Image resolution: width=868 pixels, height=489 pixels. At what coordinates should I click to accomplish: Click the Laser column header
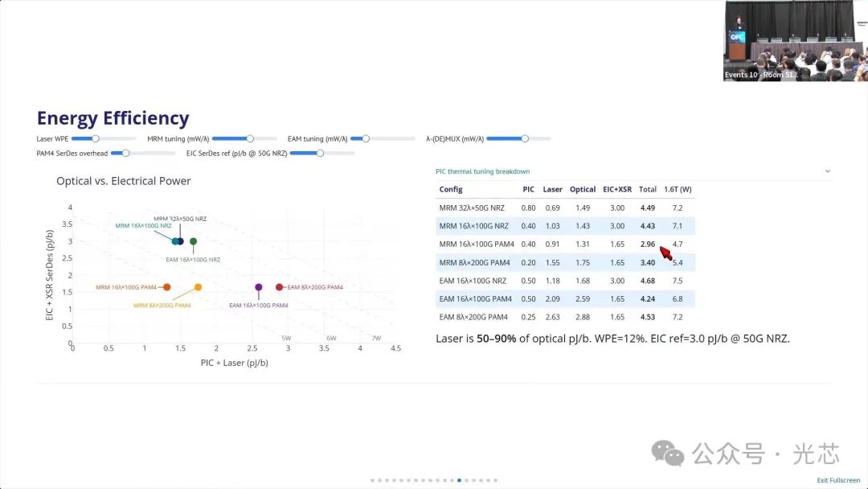[x=552, y=189]
